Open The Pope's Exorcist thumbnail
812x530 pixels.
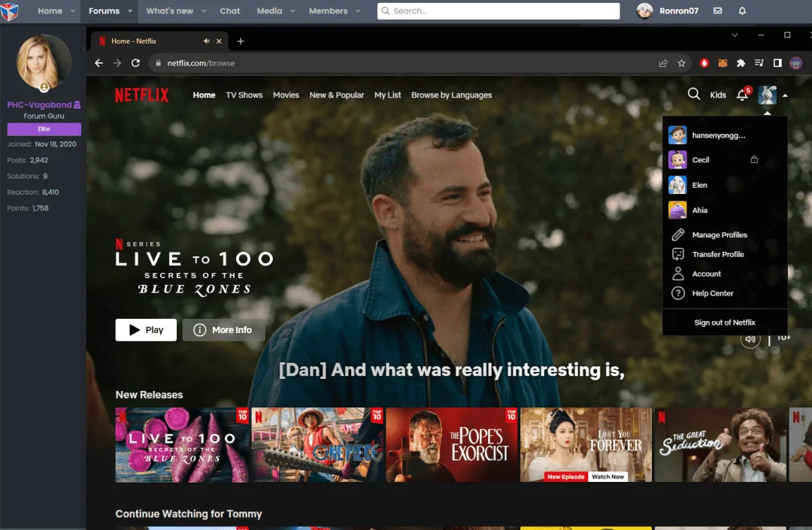pyautogui.click(x=452, y=445)
